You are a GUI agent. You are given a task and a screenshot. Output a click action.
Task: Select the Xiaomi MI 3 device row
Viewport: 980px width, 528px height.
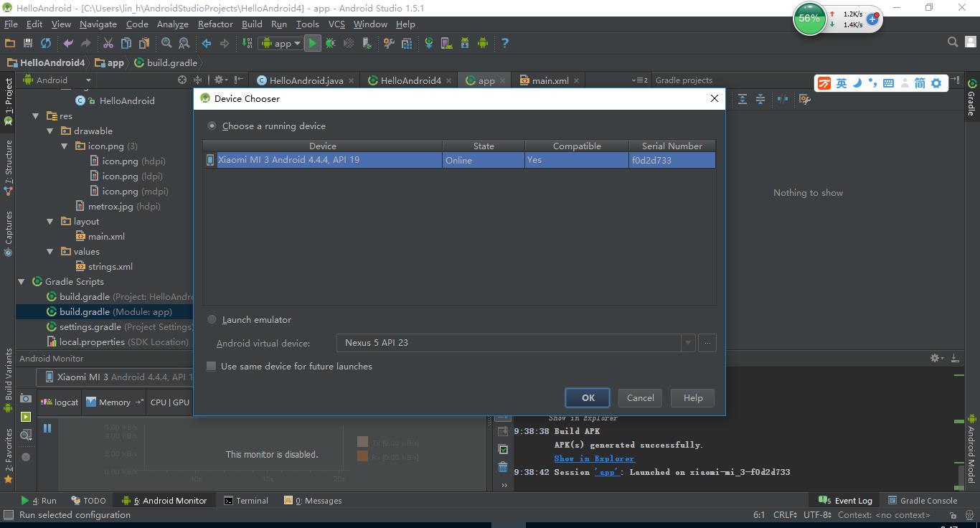(459, 160)
